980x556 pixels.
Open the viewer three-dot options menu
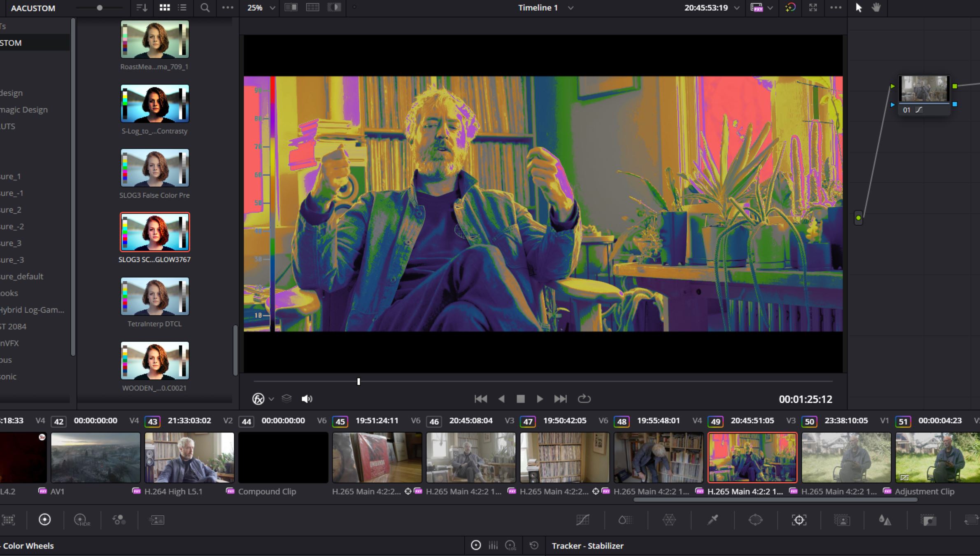tap(836, 8)
